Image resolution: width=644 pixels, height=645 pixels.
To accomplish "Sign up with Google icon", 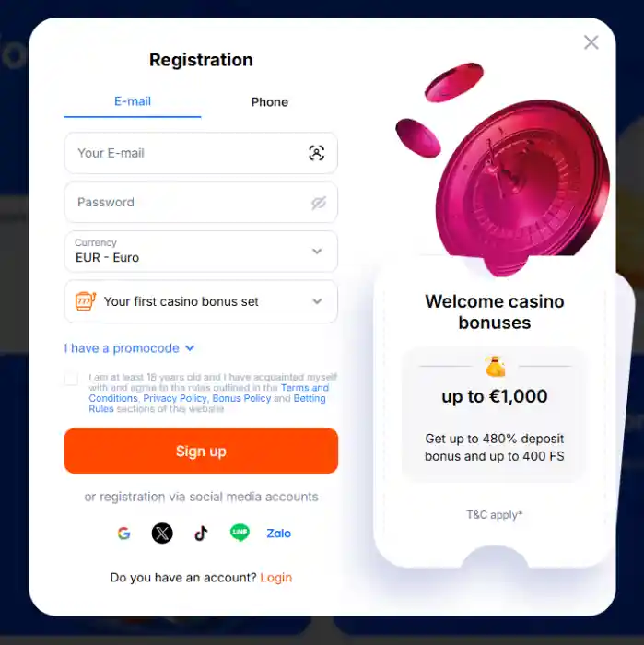I will coord(123,534).
